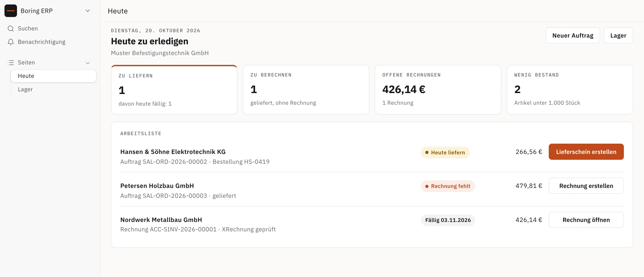Select the Offene Rechnungen summary card
644x277 pixels.
pos(438,89)
